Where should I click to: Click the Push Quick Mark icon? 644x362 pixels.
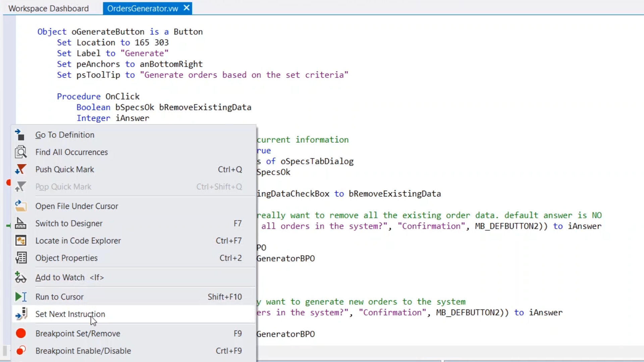[x=20, y=169]
